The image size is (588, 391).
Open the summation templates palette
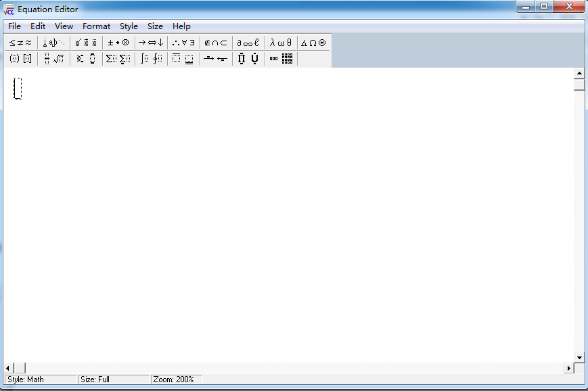tap(118, 58)
